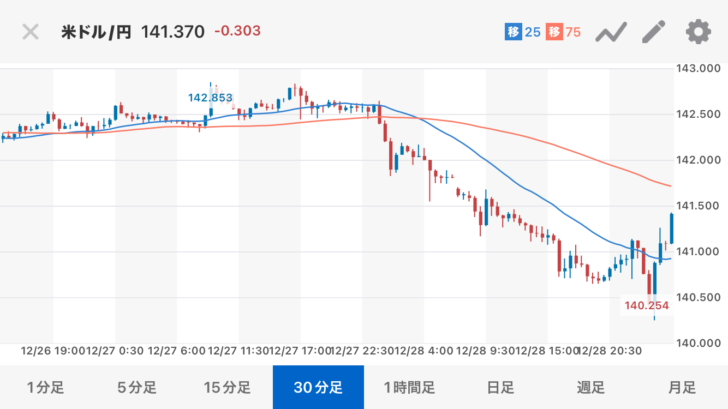Screen dimensions: 728x409
Task: Tap the red 75-period moving average badge
Action: [567, 32]
